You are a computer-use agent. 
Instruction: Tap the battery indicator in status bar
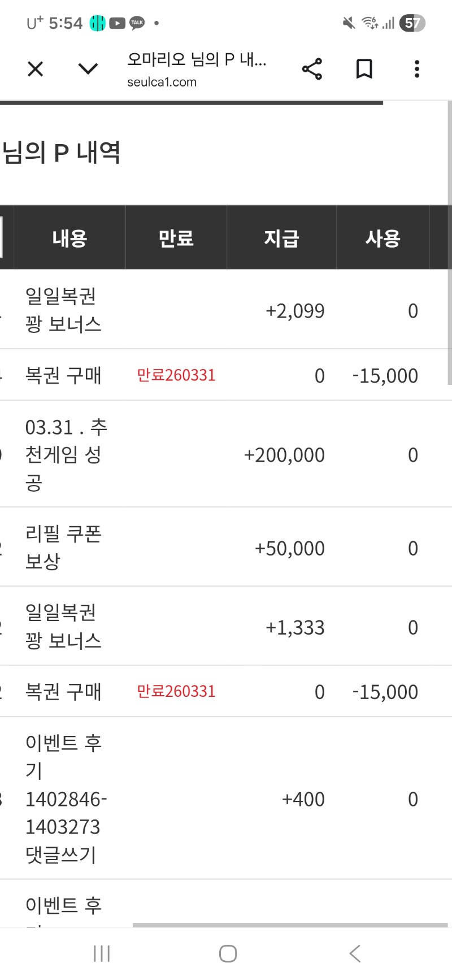(x=412, y=23)
